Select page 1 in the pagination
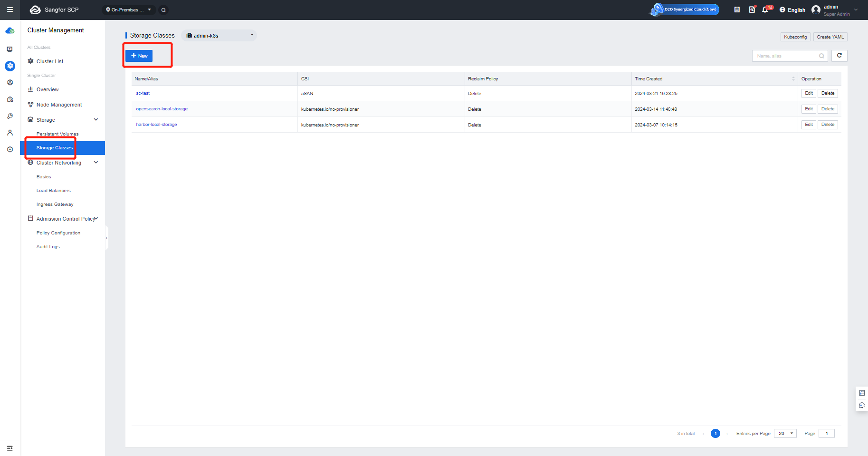The height and width of the screenshot is (456, 868). 715,434
